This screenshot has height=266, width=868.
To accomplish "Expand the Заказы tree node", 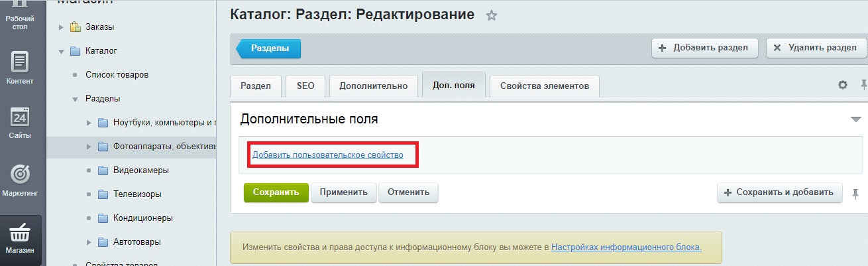I will click(61, 27).
